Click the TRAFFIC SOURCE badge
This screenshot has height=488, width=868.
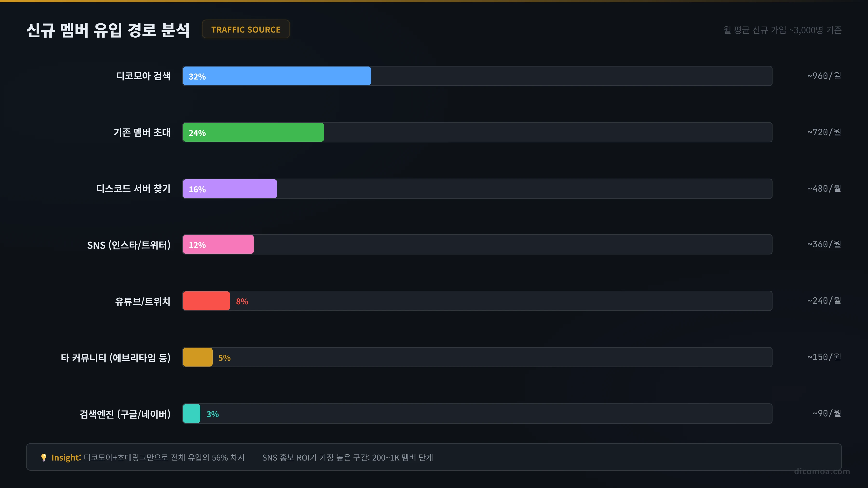tap(246, 29)
